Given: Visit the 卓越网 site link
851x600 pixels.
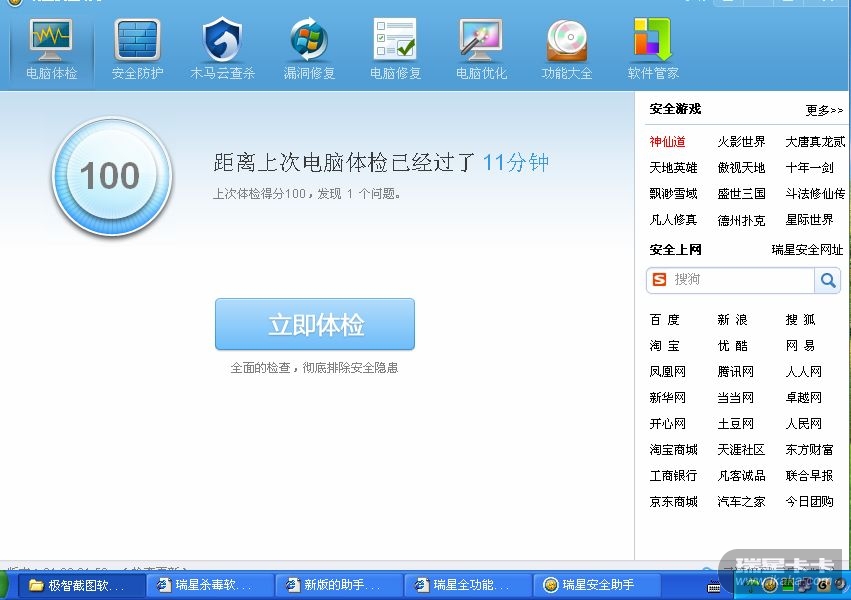Looking at the screenshot, I should pyautogui.click(x=804, y=398).
